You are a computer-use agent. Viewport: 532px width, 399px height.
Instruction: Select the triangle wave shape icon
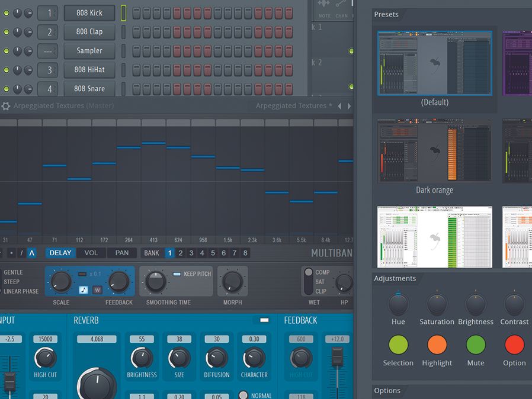click(32, 253)
